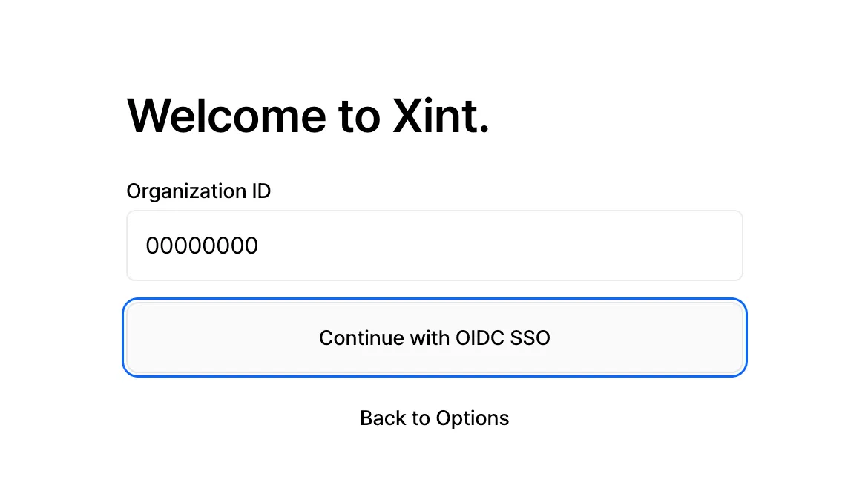Place cursor in the Organization ID input box

pyautogui.click(x=434, y=245)
